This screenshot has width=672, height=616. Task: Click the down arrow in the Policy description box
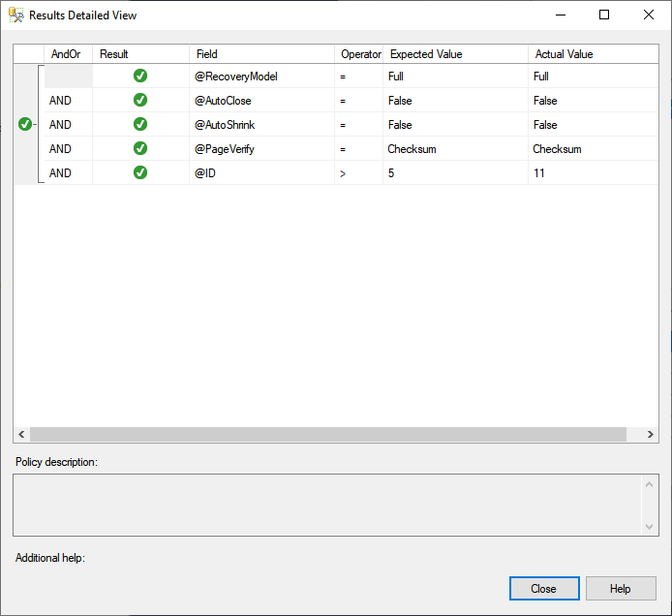(x=650, y=526)
